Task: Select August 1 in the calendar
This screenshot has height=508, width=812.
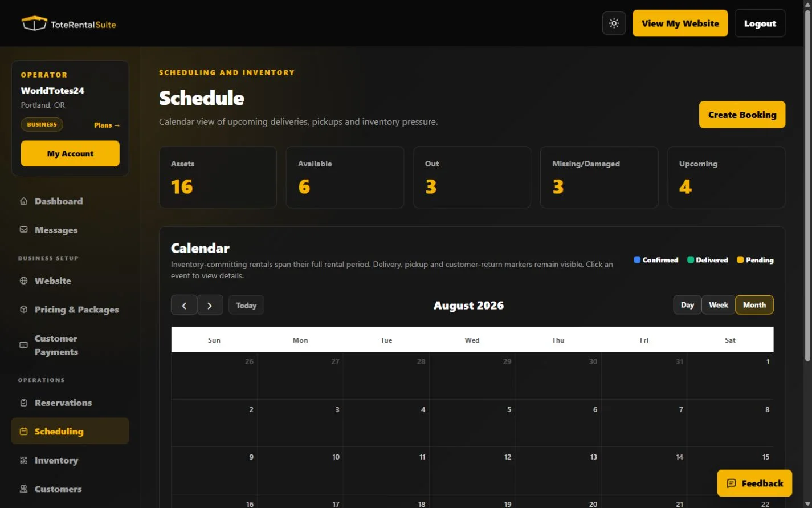Action: pos(730,376)
